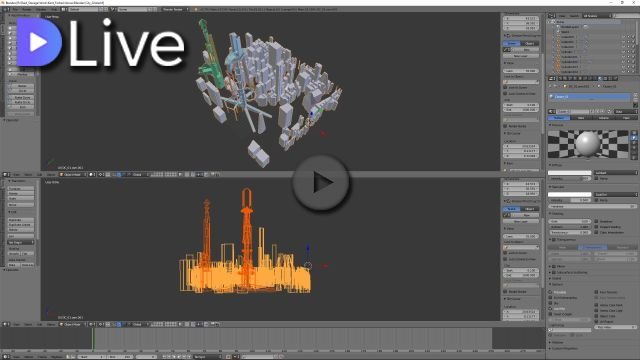Click upper 3D viewport editor type icon
The image size is (640, 360).
(6, 174)
